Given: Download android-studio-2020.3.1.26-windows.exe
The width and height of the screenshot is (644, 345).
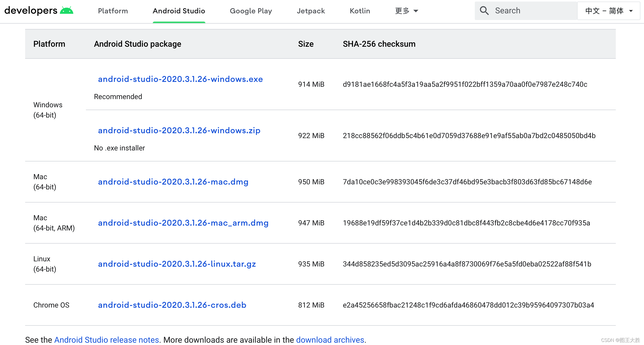Looking at the screenshot, I should coord(180,79).
